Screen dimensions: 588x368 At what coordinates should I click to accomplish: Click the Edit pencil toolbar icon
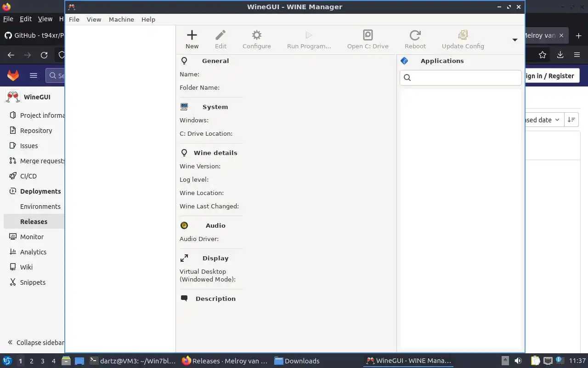[x=220, y=35]
